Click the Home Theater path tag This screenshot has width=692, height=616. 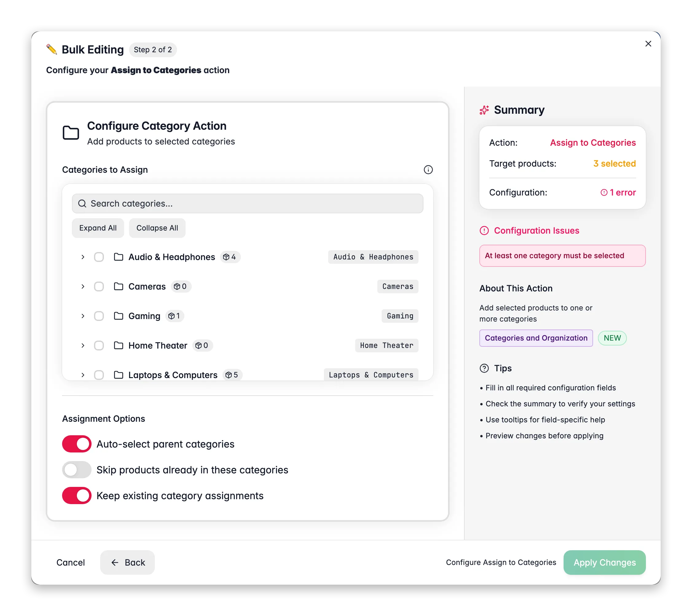(387, 346)
